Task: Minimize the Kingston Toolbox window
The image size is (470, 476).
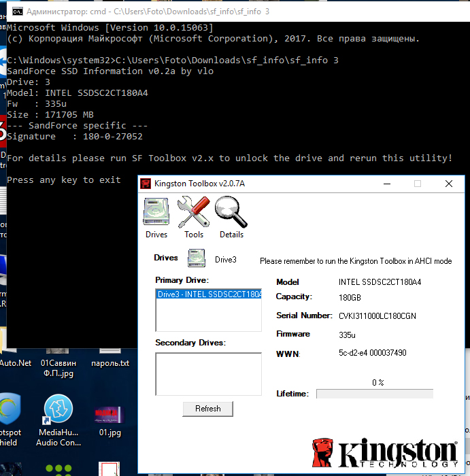Action: pyautogui.click(x=387, y=184)
